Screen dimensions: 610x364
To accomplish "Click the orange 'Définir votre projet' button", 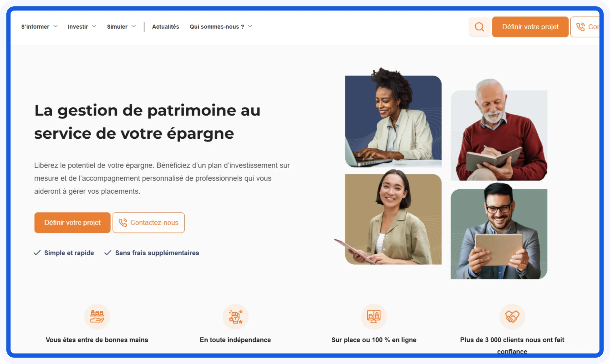I will (x=72, y=222).
